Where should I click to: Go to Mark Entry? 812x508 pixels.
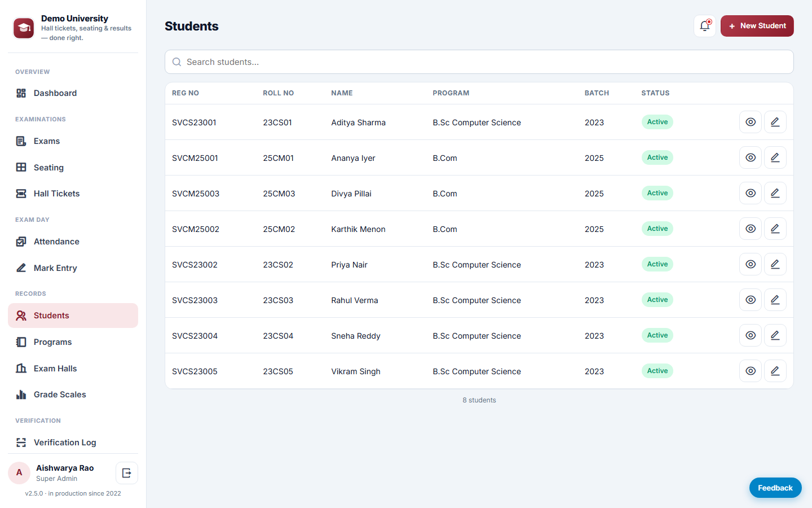click(73, 268)
